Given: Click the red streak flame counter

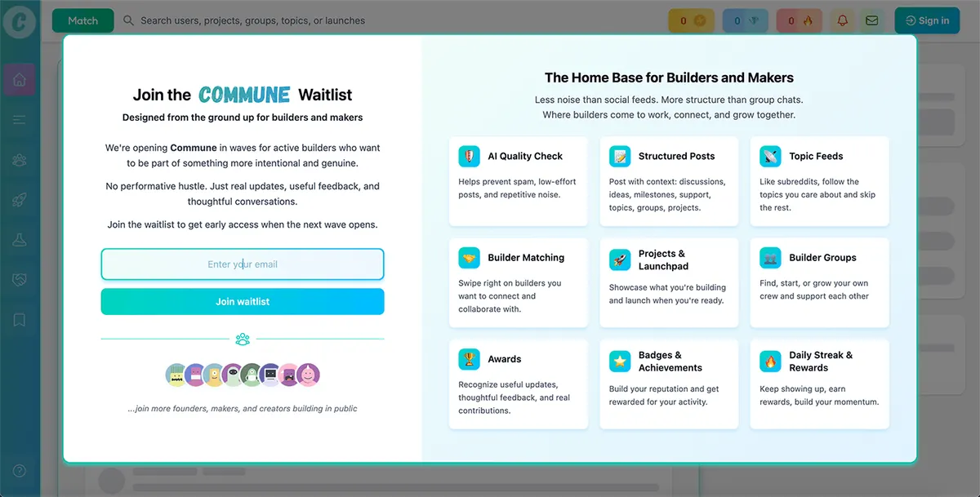Looking at the screenshot, I should click(x=800, y=20).
